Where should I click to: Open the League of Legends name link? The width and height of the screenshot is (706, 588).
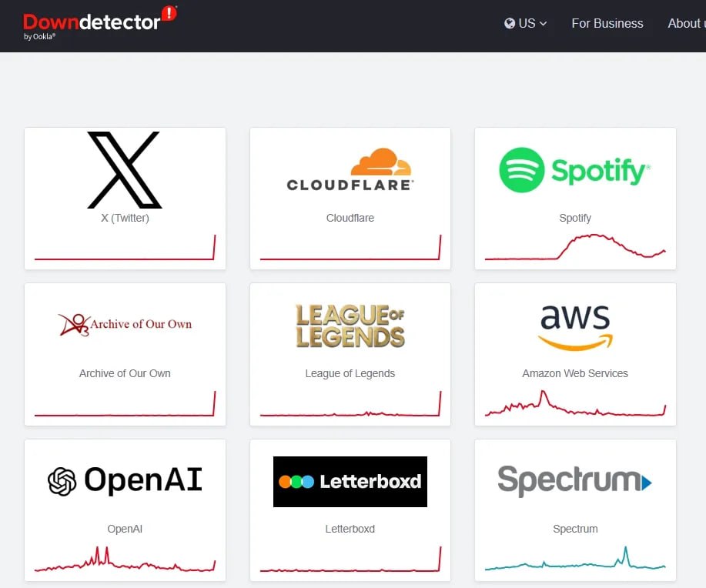tap(350, 373)
